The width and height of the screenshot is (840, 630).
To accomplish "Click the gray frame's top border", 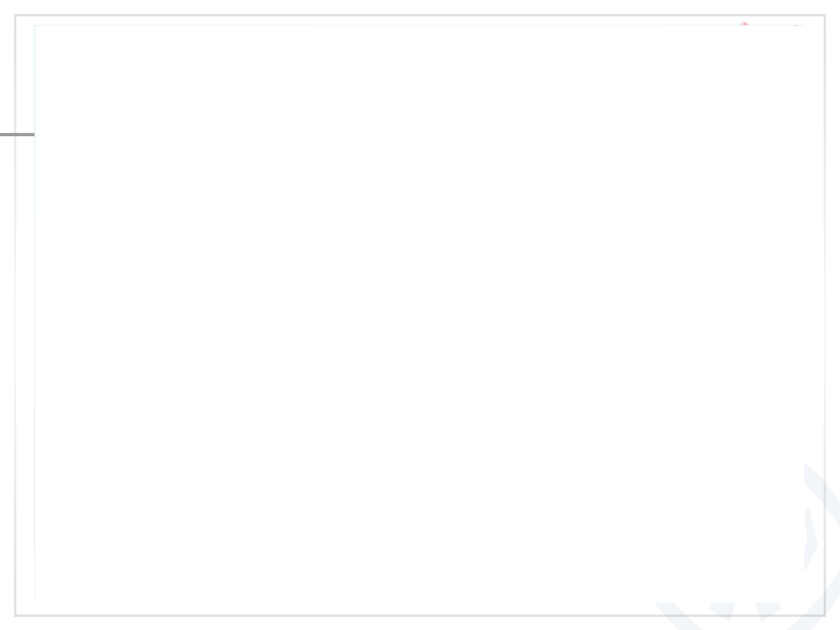I will [x=419, y=15].
